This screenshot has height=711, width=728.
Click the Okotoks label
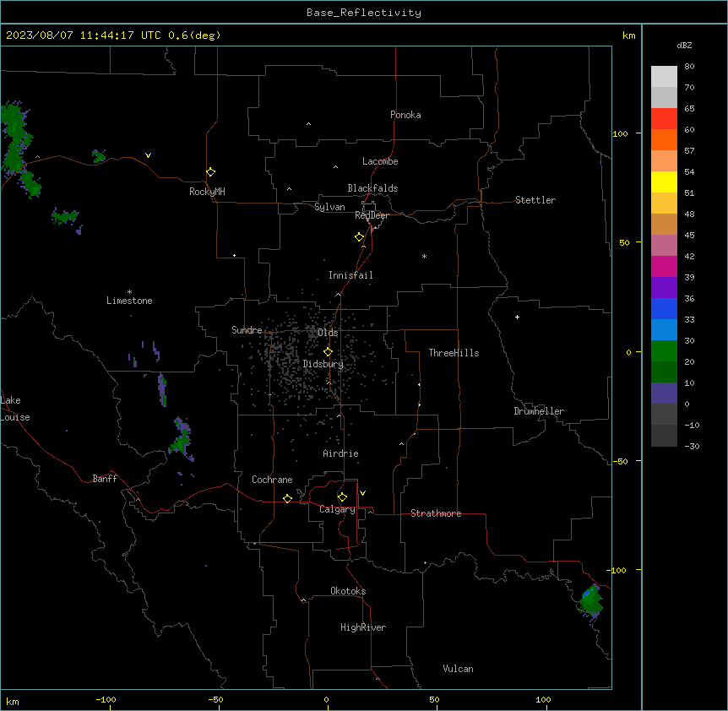pyautogui.click(x=348, y=591)
